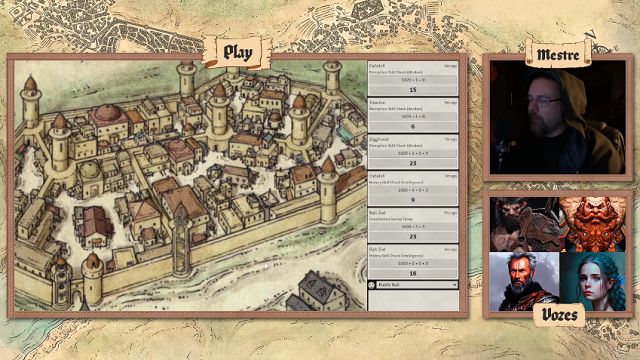Expand the dice formula for roll total 16
Screen dimensions: 640x360
click(413, 263)
